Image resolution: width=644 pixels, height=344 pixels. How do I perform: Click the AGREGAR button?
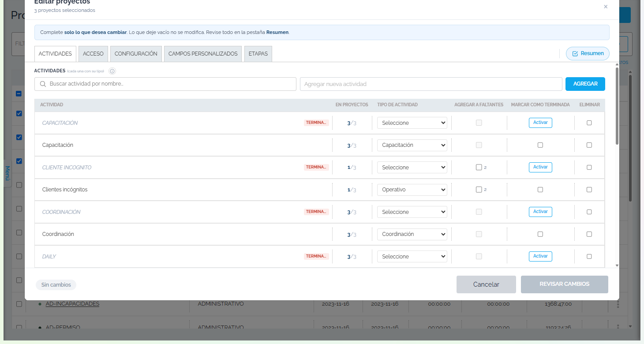pos(585,84)
